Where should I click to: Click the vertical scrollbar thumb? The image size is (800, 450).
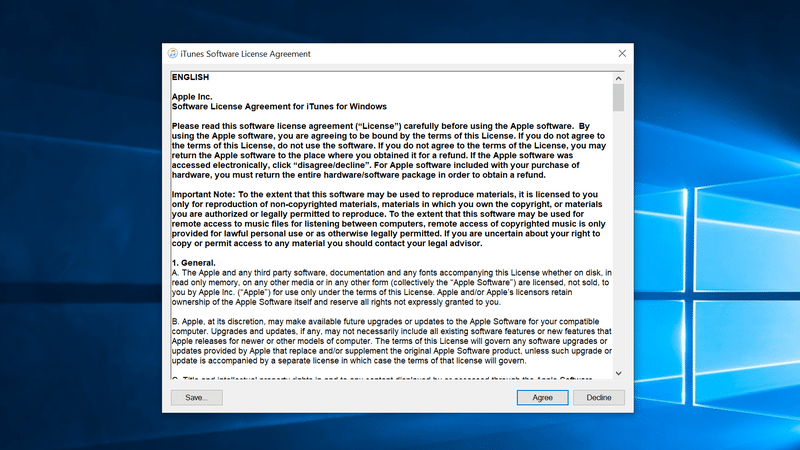click(x=618, y=97)
